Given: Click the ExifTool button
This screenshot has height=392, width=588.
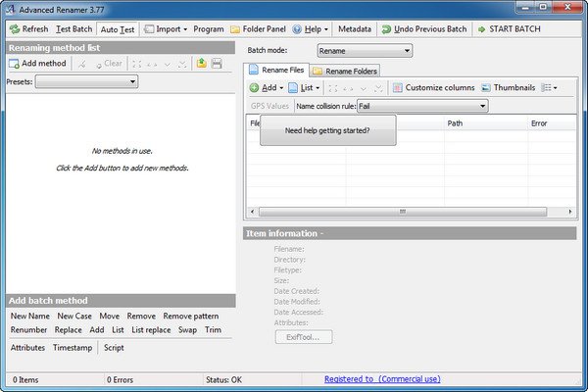Looking at the screenshot, I should (x=304, y=337).
